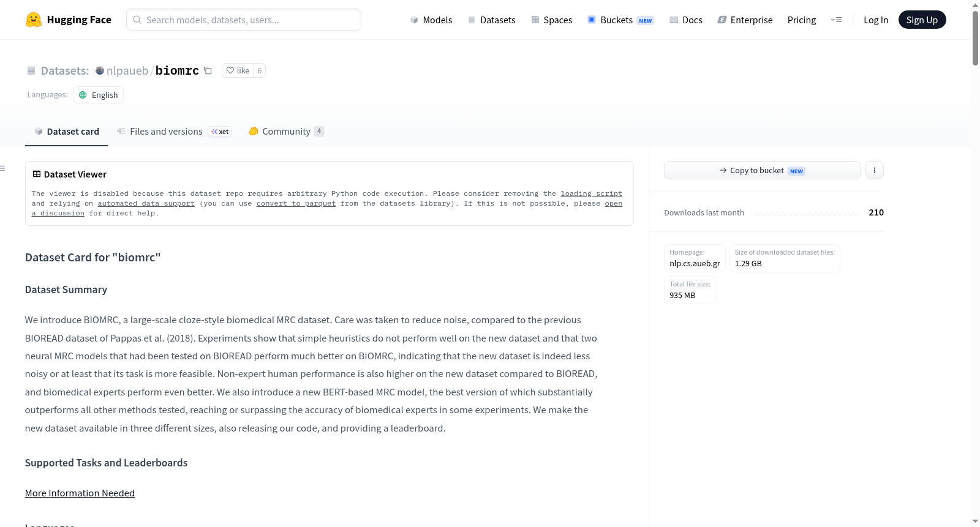This screenshot has width=980, height=527.
Task: Click the nlpaueb avatar icon
Action: point(100,70)
